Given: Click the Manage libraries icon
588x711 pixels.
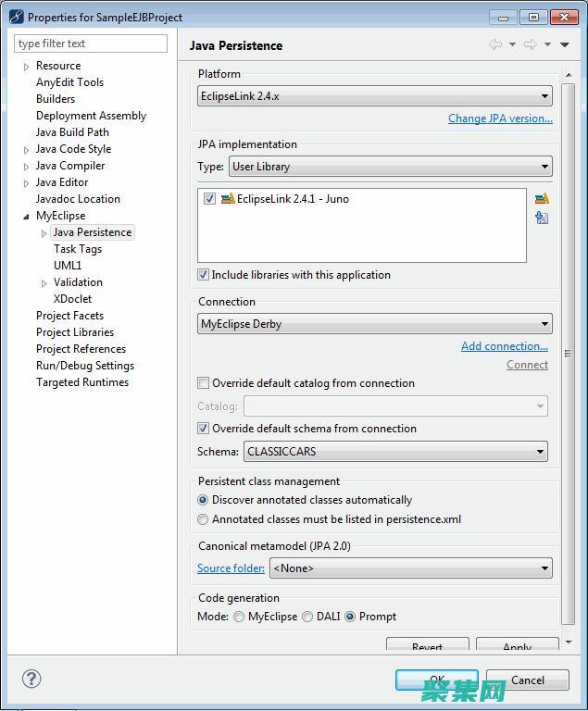Looking at the screenshot, I should click(542, 198).
